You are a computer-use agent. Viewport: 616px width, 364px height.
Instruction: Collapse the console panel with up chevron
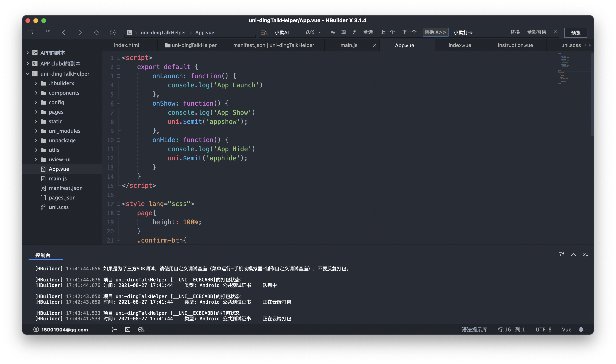pos(573,255)
